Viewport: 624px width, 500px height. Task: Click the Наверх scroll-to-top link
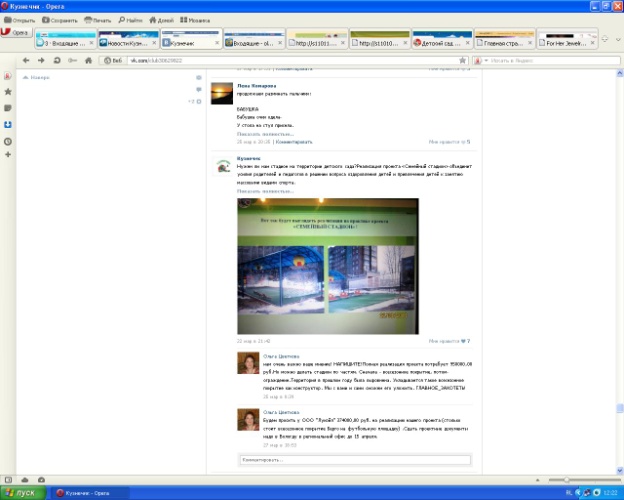[x=36, y=77]
